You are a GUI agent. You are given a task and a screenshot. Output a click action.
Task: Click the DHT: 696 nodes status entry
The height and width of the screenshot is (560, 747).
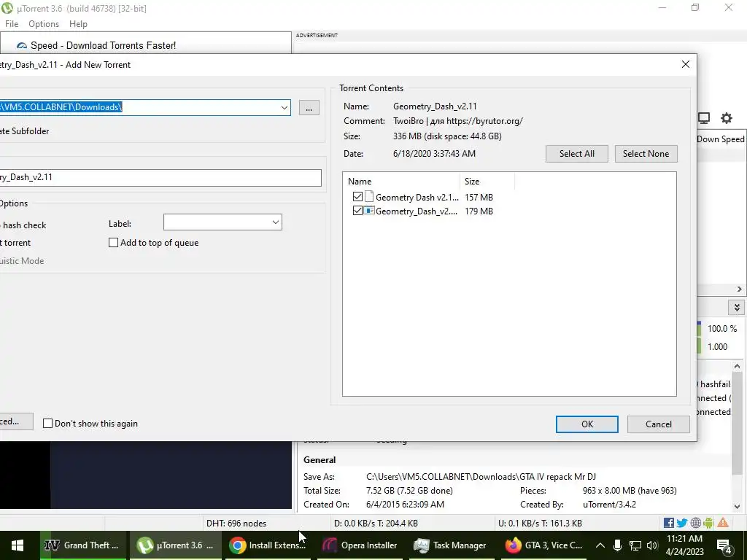(236, 524)
